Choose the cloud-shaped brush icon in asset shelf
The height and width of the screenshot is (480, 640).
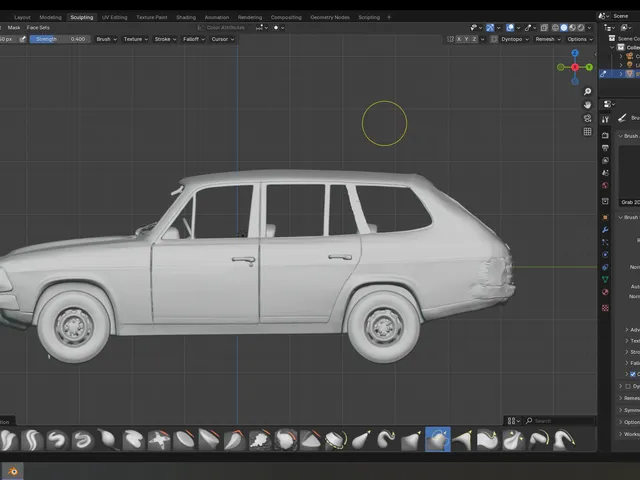260,440
